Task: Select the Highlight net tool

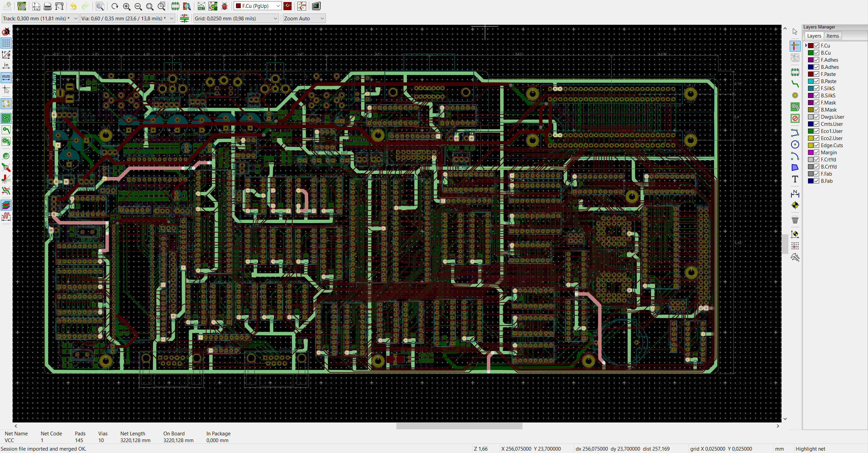Action: (x=795, y=46)
